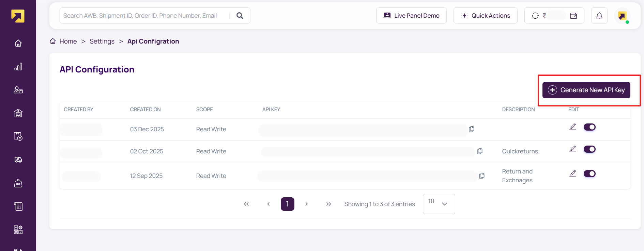The width and height of the screenshot is (644, 251).
Task: Navigate to Home via breadcrumb
Action: pyautogui.click(x=68, y=41)
